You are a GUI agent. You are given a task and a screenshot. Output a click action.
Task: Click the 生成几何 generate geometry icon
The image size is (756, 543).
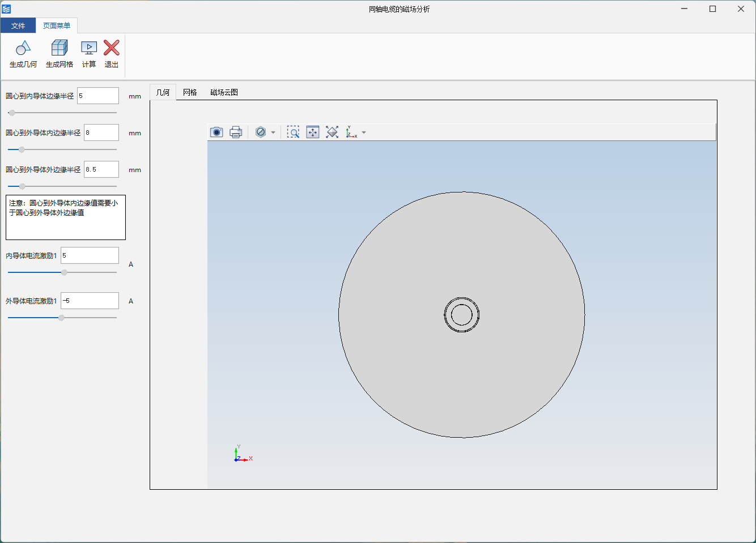[x=23, y=48]
